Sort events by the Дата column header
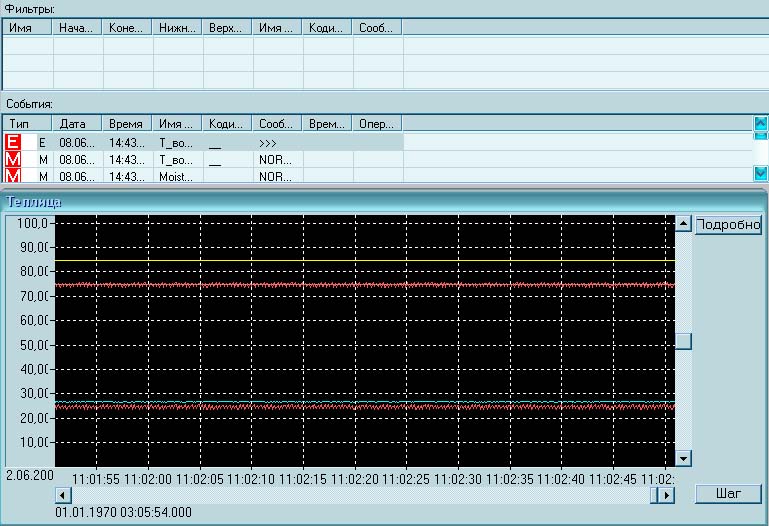Screen dimensions: 769x526 tap(78, 124)
